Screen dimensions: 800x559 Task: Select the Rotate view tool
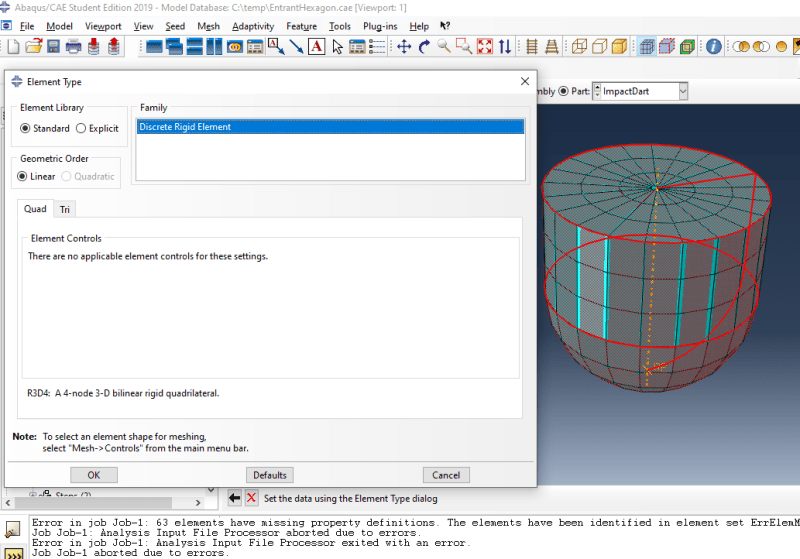423,47
